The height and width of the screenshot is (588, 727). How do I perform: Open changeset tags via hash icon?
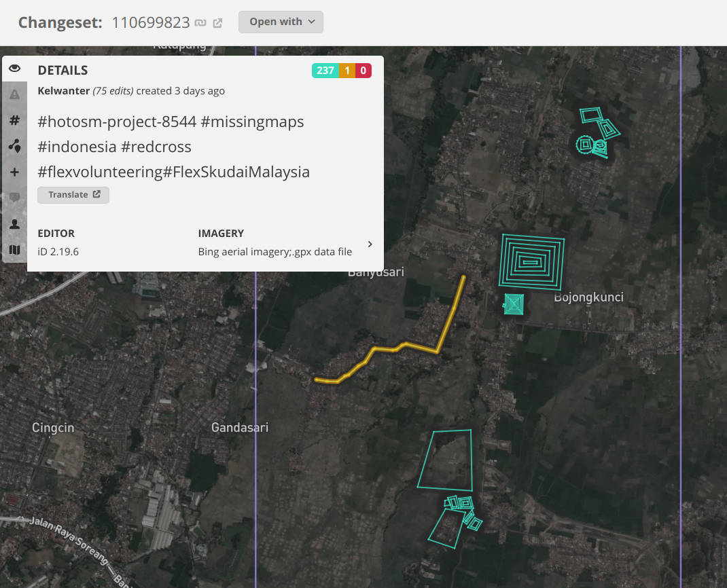coord(14,120)
